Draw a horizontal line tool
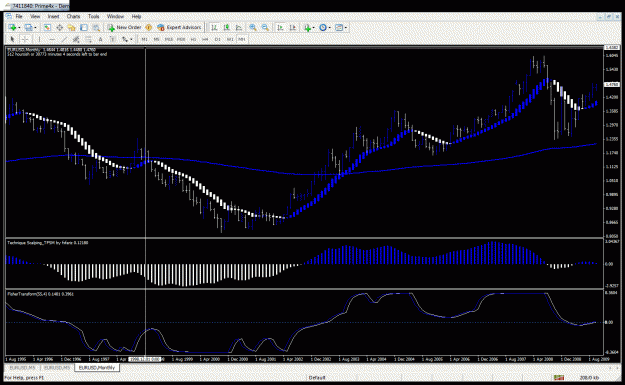 click(x=52, y=39)
